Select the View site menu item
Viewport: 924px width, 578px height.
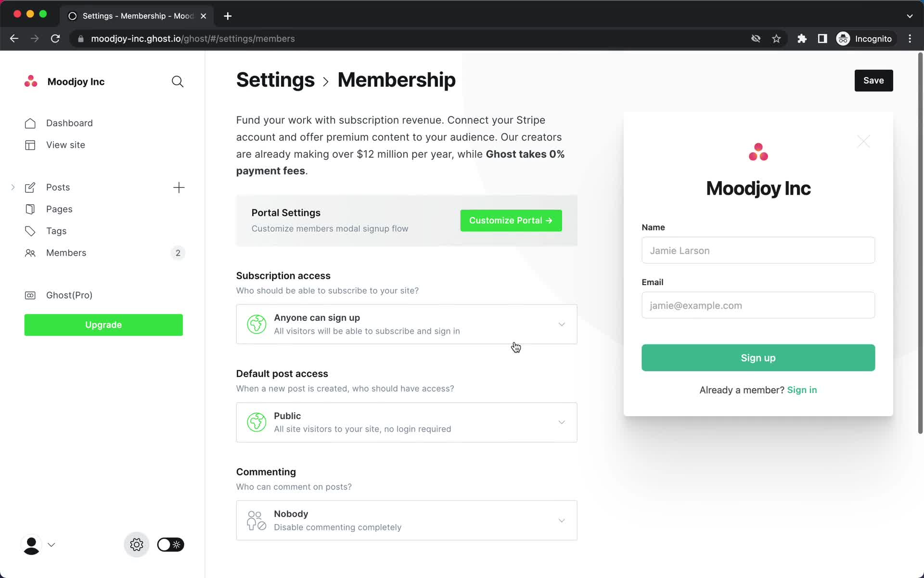pyautogui.click(x=66, y=144)
